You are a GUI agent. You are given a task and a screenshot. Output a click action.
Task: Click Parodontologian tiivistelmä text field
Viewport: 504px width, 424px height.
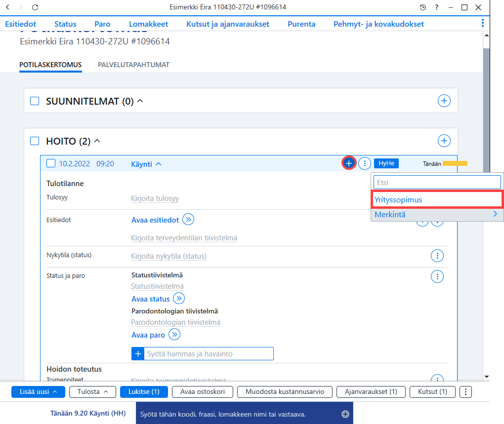[x=176, y=322]
